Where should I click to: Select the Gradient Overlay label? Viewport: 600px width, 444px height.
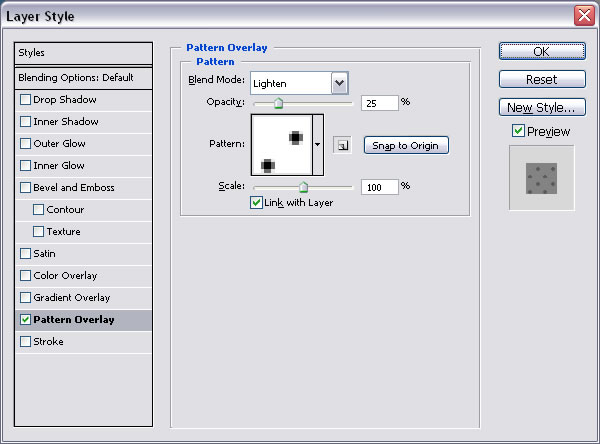(72, 298)
